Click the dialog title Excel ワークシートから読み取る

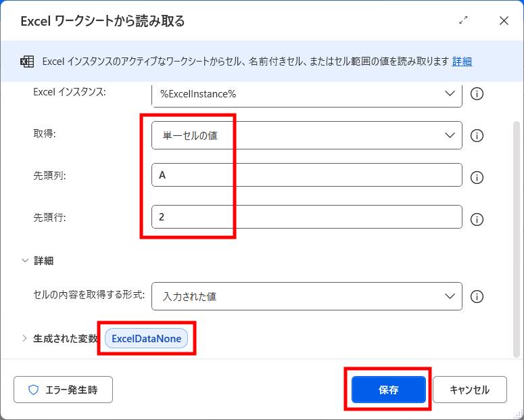coord(103,21)
